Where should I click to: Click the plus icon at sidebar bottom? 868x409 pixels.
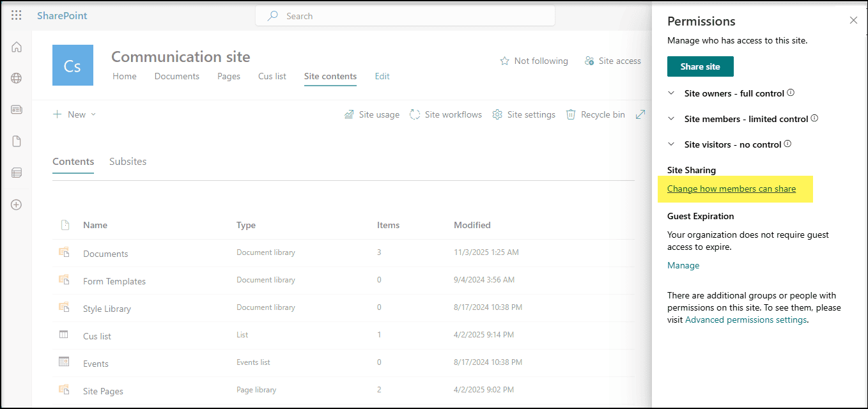(x=16, y=204)
